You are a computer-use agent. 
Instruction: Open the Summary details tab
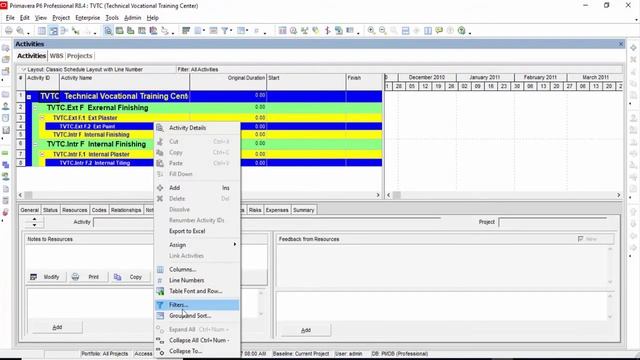(304, 210)
